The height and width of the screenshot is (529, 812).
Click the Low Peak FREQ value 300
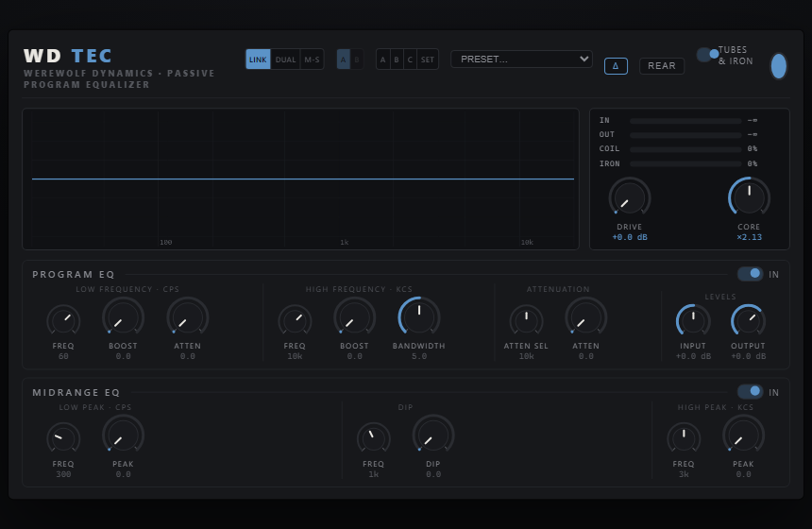(x=63, y=474)
